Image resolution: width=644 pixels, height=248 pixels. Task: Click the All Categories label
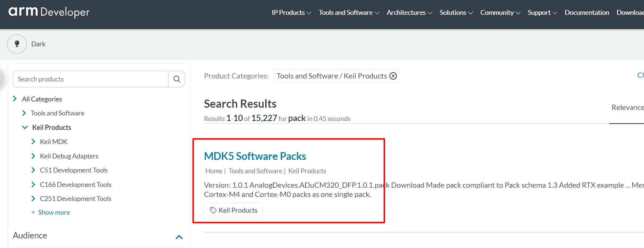(x=42, y=99)
